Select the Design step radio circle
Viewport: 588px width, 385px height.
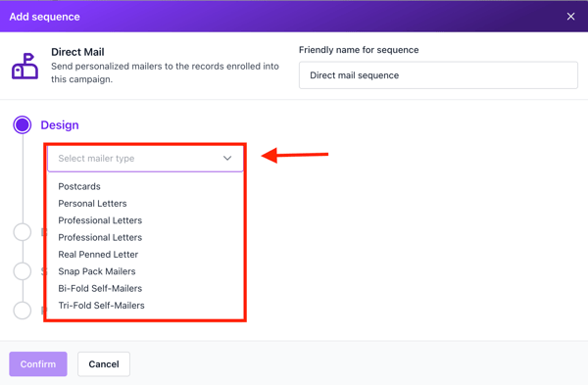(x=23, y=124)
